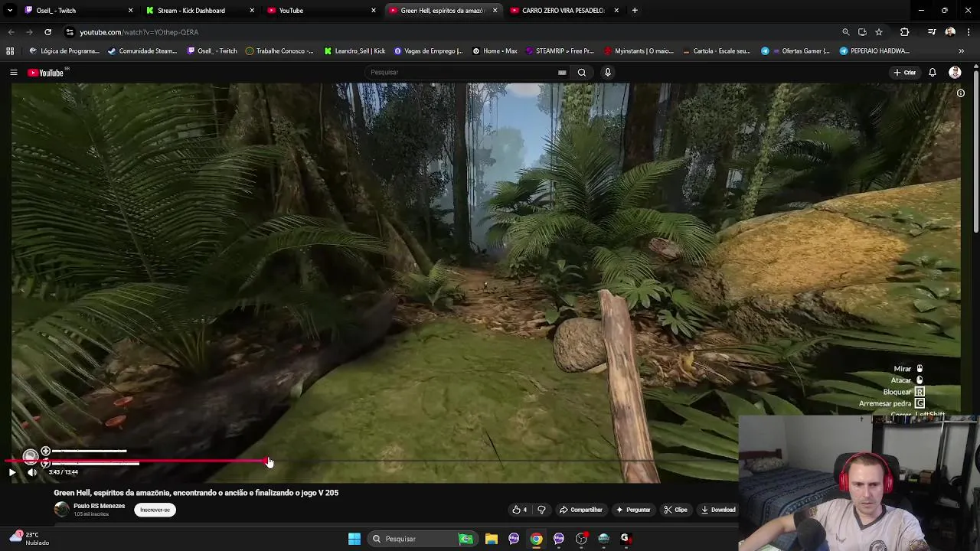
Task: Go back in browser history
Action: pyautogui.click(x=11, y=32)
